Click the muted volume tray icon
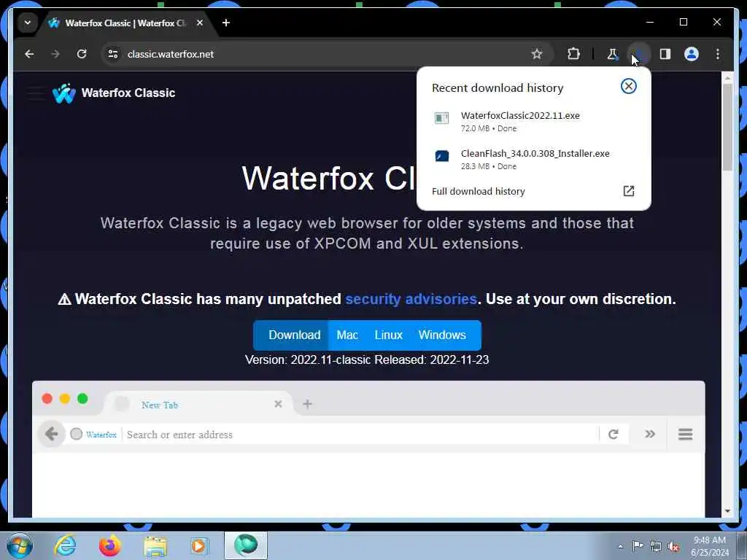Image resolution: width=747 pixels, height=560 pixels. (x=673, y=547)
